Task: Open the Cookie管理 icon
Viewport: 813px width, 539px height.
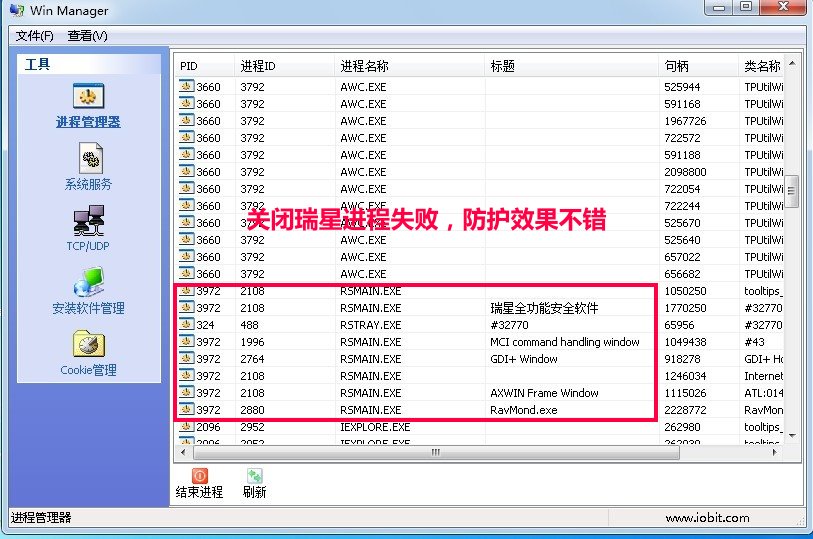Action: coord(89,344)
